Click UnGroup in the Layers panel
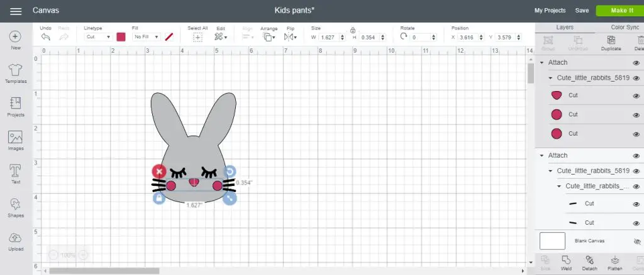 (x=578, y=43)
